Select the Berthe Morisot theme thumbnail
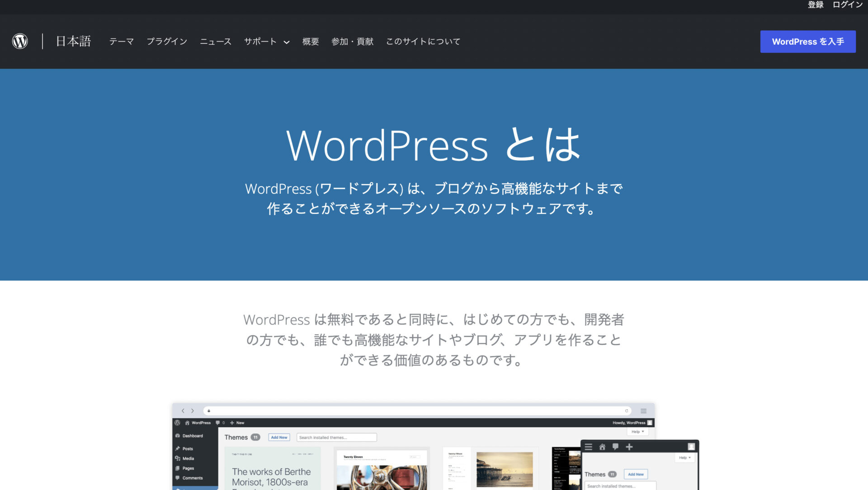868x490 pixels. pyautogui.click(x=273, y=468)
